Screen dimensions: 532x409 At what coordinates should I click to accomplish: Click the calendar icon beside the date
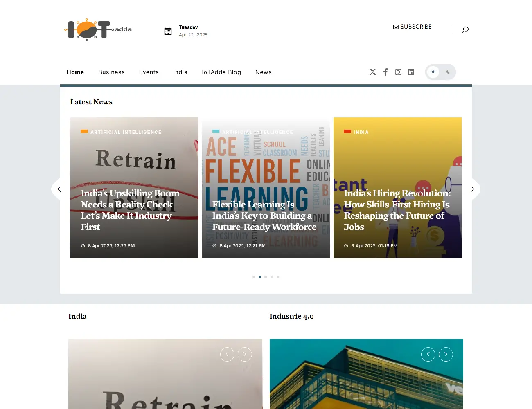pyautogui.click(x=168, y=31)
